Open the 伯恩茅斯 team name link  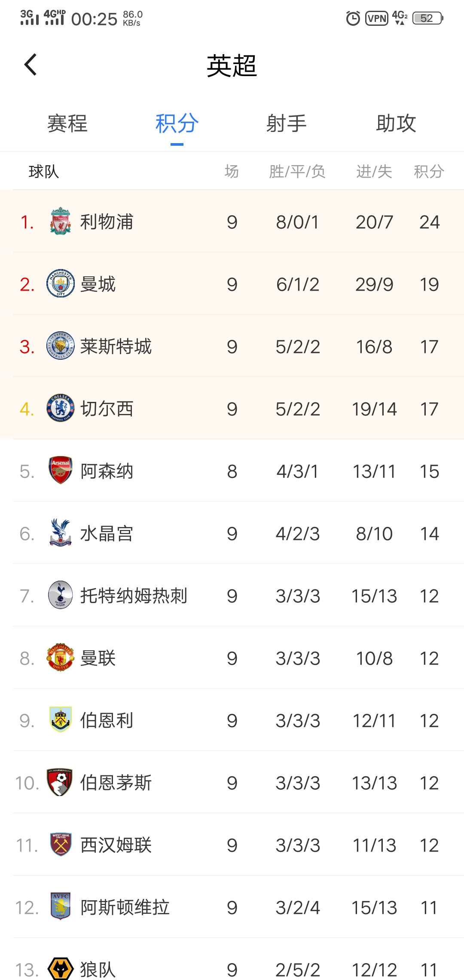click(x=116, y=783)
